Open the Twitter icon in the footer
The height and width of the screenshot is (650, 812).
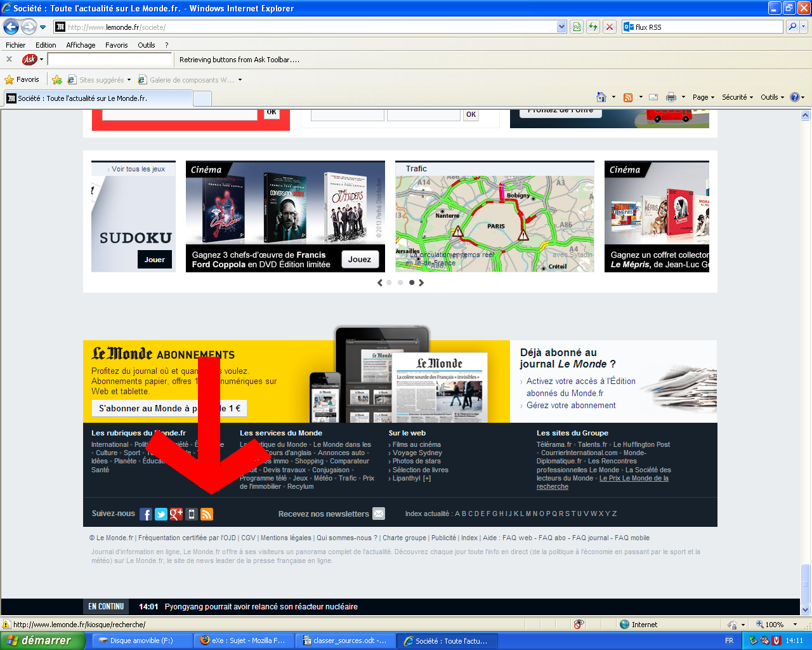[161, 514]
